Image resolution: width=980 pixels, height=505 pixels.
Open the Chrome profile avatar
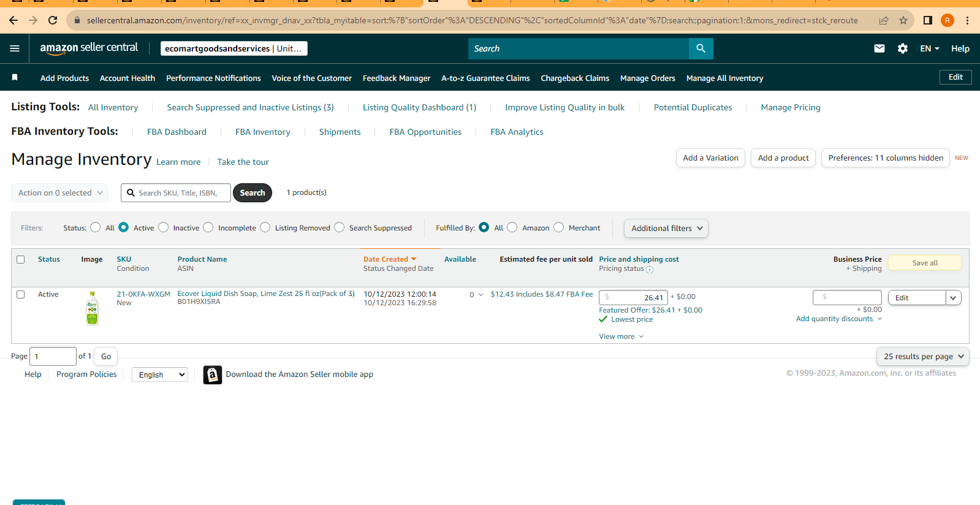coord(948,20)
